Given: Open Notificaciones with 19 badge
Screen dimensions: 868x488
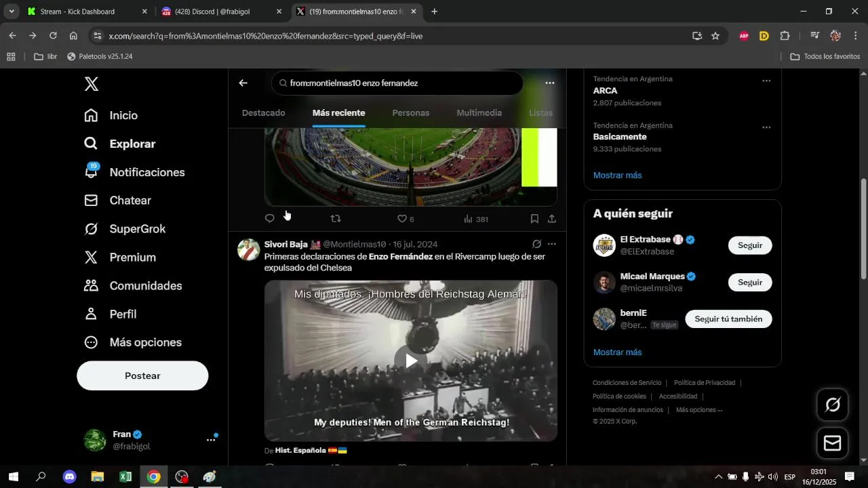Looking at the screenshot, I should coord(134,172).
